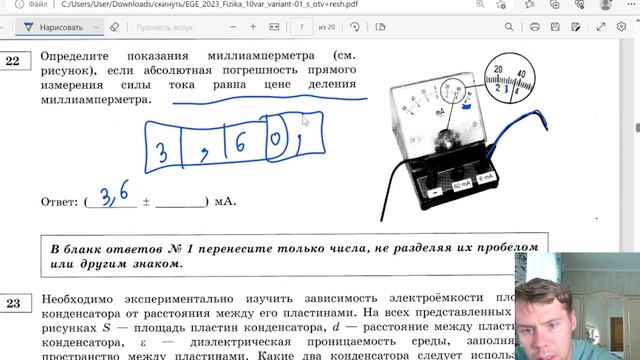Click the problem number 22 box

pos(13,61)
